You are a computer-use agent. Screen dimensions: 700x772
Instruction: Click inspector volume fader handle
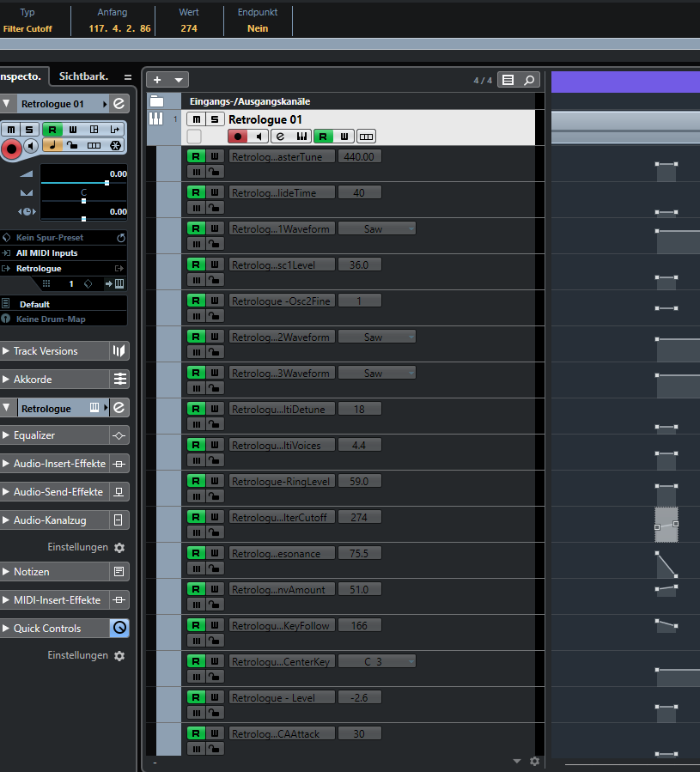pos(107,183)
